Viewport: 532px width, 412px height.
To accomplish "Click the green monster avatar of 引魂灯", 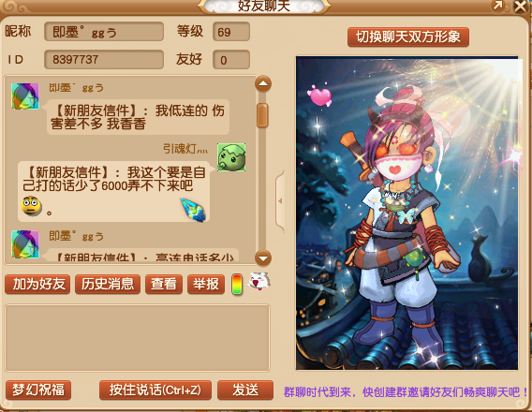I will point(231,157).
